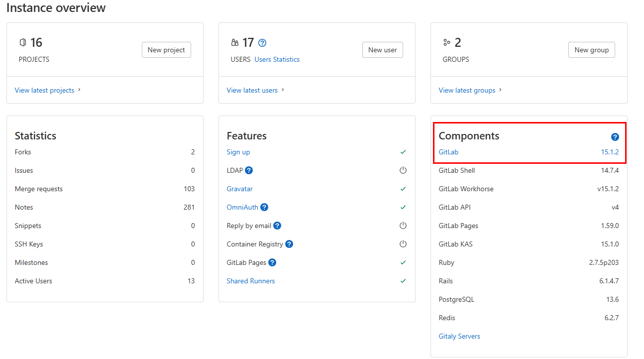Image resolution: width=644 pixels, height=359 pixels.
Task: Open the 15.1.2 GitLab version link
Action: [610, 152]
